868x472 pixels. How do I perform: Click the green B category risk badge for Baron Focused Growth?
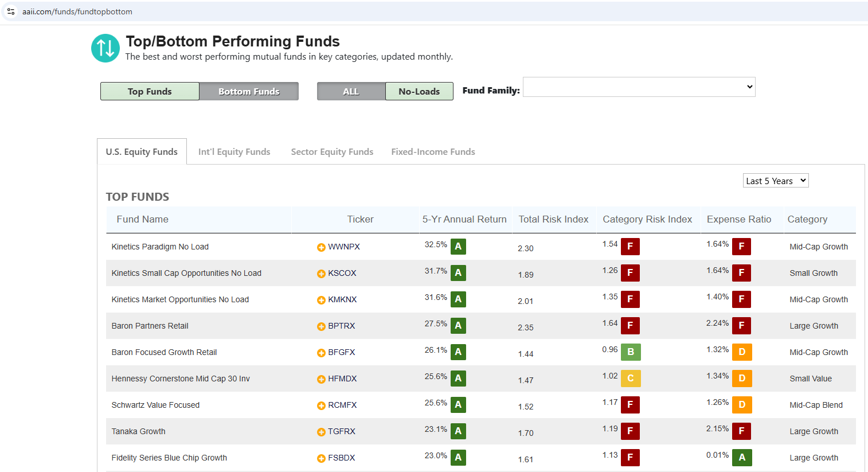631,352
